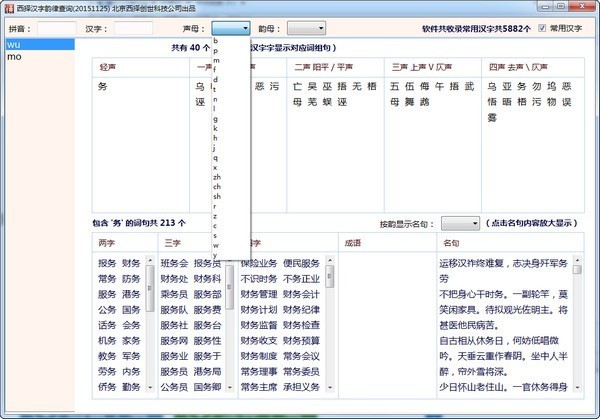
Task: Click 雾 in the 四声 column
Action: 492,117
